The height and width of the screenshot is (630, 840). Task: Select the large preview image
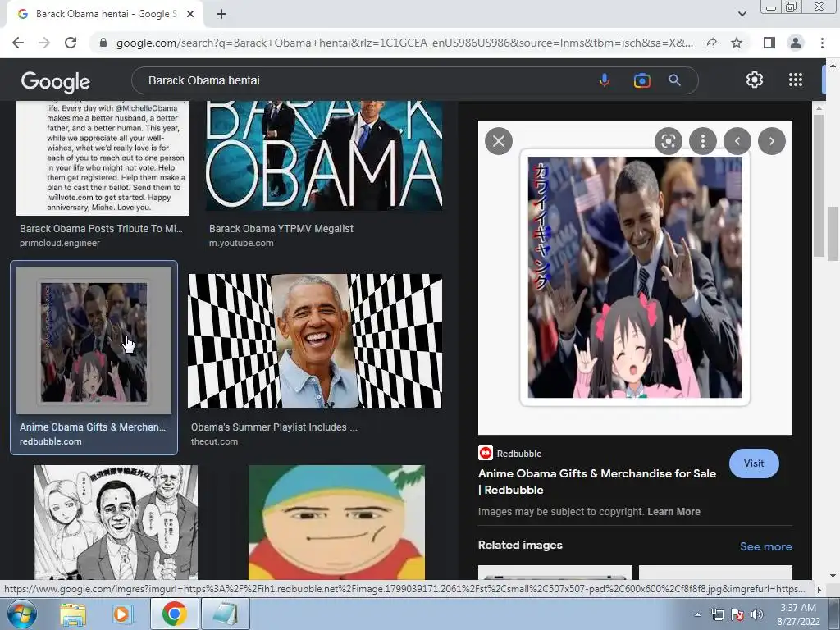tap(635, 277)
